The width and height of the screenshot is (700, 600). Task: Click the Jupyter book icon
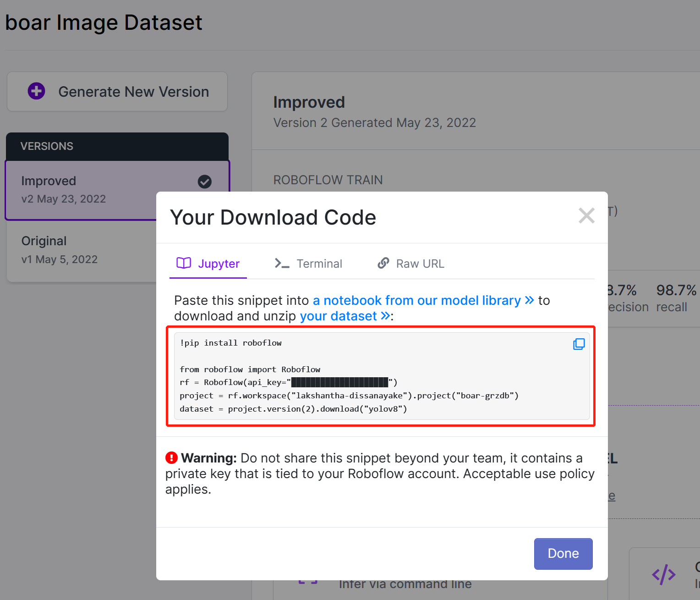coord(184,263)
